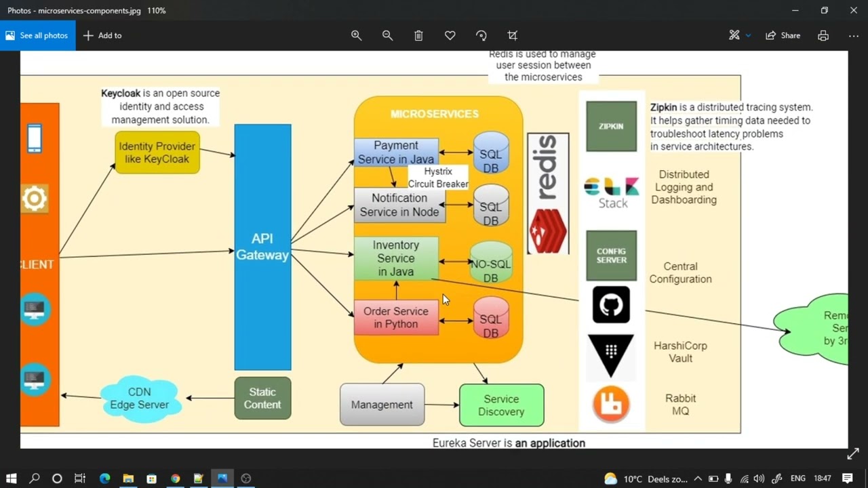Select the Photos app taskbar icon
This screenshot has height=488, width=868.
(x=222, y=479)
